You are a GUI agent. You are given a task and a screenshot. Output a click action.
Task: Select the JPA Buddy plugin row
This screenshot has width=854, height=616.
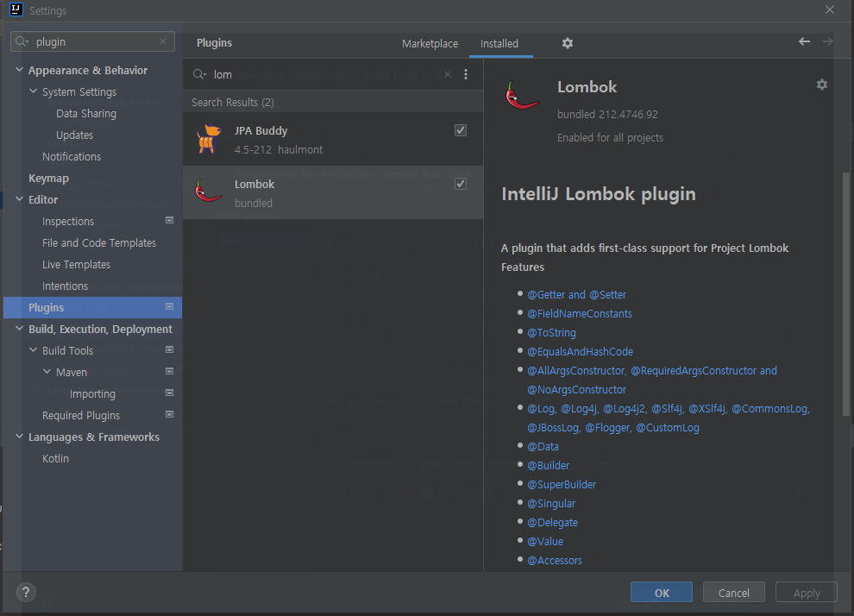(333, 139)
